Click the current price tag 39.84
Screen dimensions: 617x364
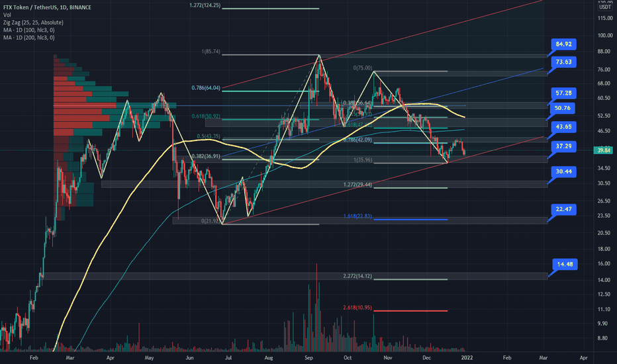[x=603, y=150]
